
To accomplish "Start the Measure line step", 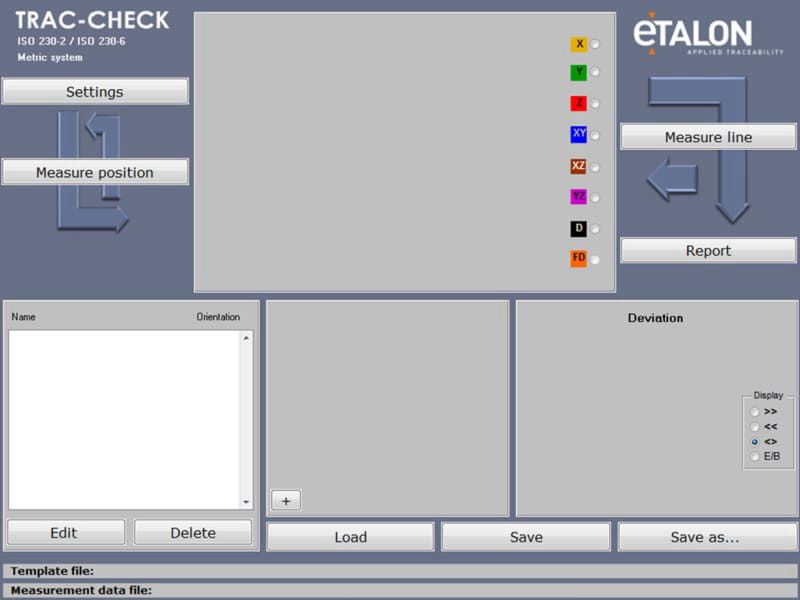I will tap(708, 137).
